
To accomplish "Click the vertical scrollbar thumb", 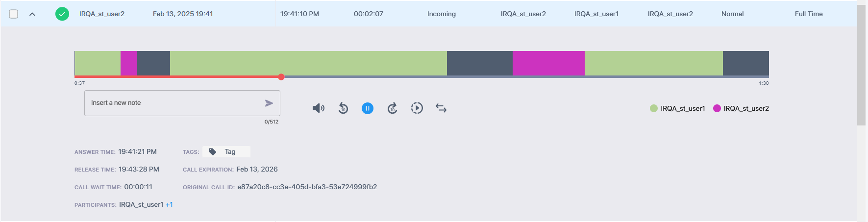I will point(861,64).
